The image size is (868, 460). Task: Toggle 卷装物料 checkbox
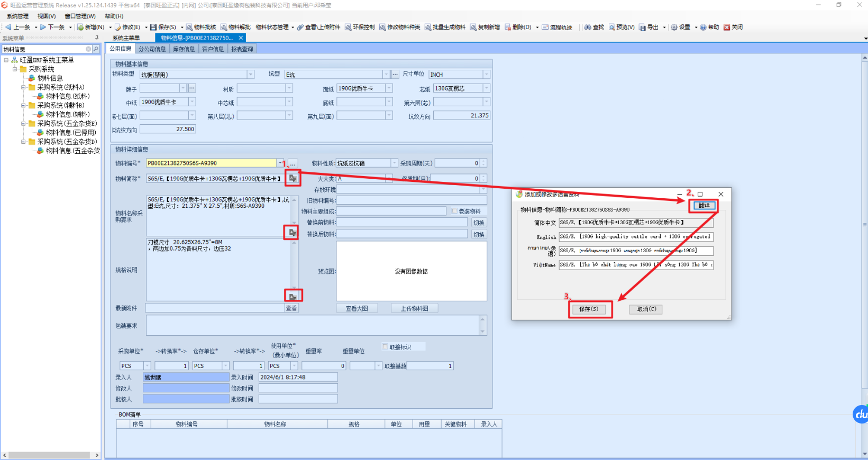point(454,211)
